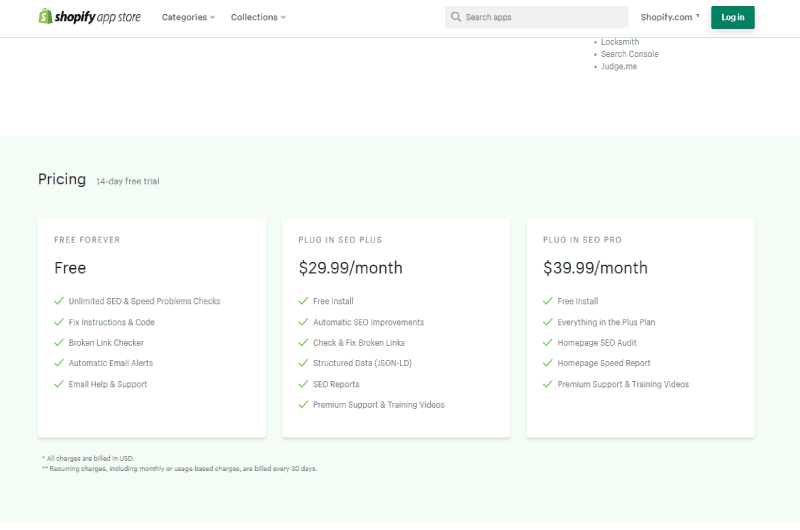Click the $39.99/month price
Image resolution: width=800 pixels, height=530 pixels.
[x=595, y=268]
